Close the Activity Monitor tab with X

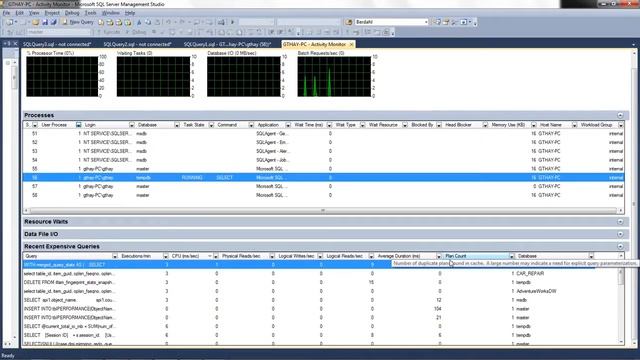(x=351, y=44)
